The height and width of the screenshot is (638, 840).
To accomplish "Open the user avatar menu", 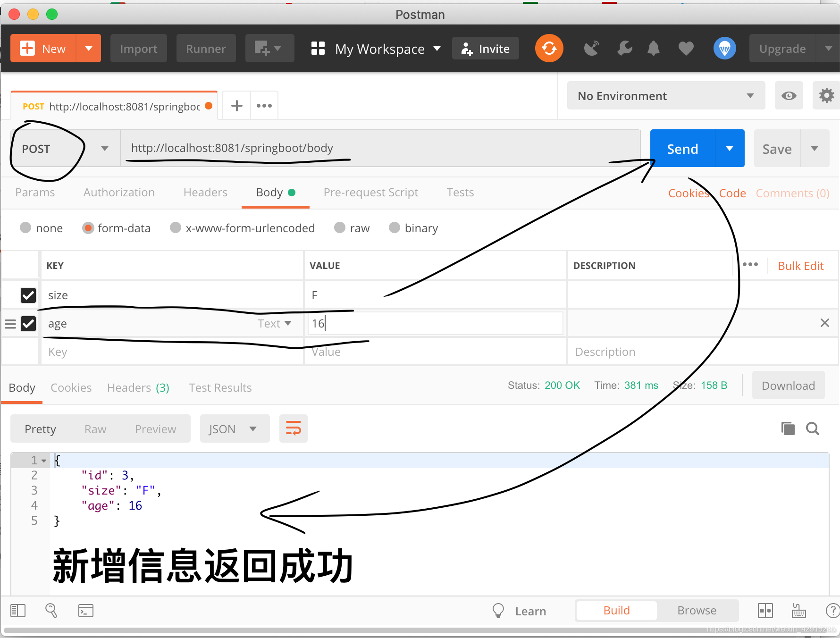I will coord(724,48).
